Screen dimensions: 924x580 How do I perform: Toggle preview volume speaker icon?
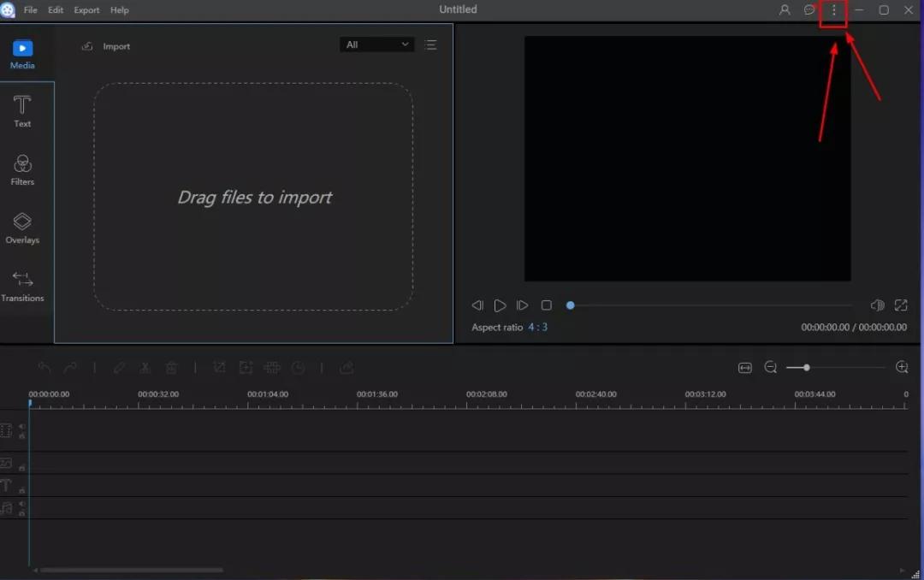pyautogui.click(x=877, y=305)
